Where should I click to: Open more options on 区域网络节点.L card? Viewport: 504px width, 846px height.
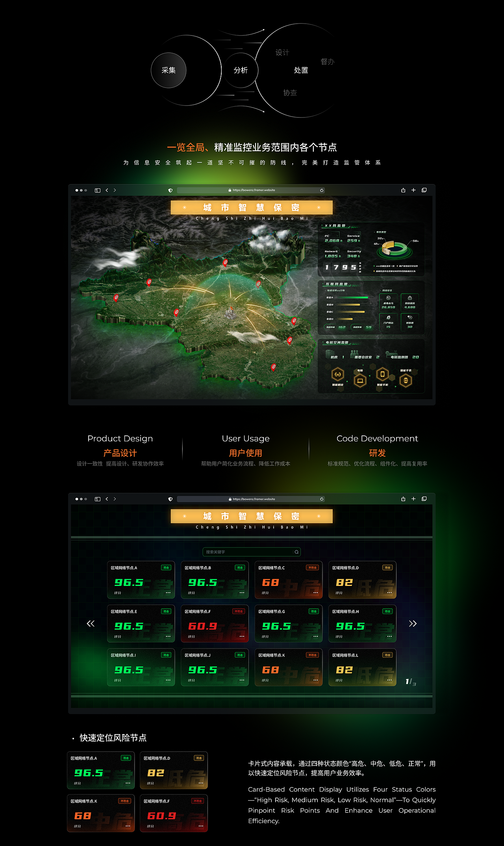pos(389,680)
